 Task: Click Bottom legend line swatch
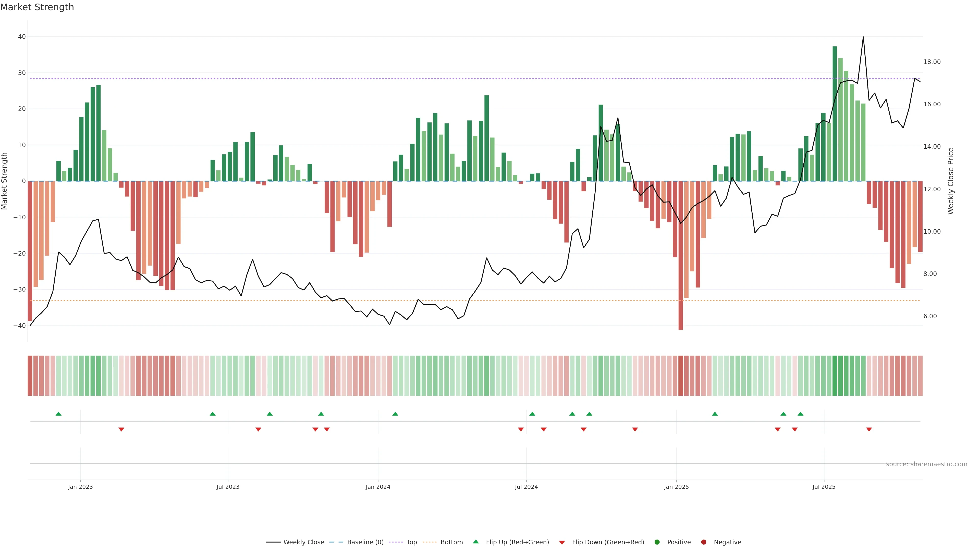(x=430, y=542)
